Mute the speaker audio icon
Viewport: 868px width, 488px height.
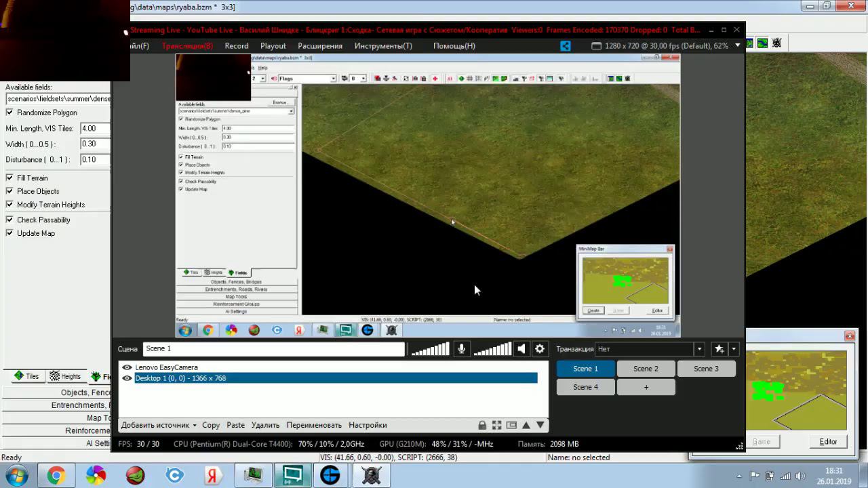pos(521,349)
